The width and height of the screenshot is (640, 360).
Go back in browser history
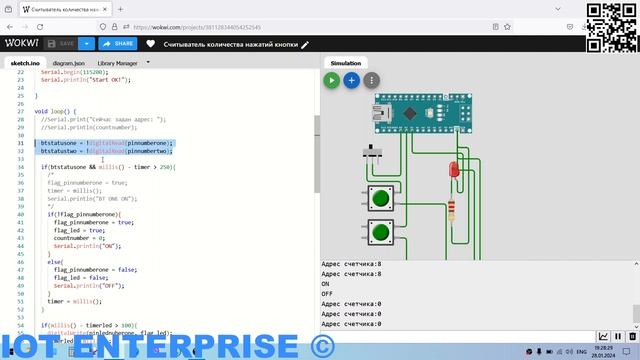point(10,27)
